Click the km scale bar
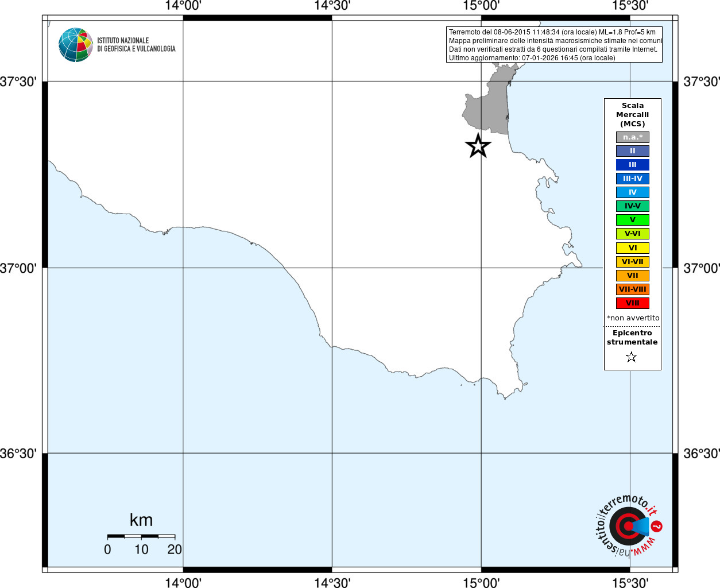This screenshot has height=588, width=720. point(141,536)
